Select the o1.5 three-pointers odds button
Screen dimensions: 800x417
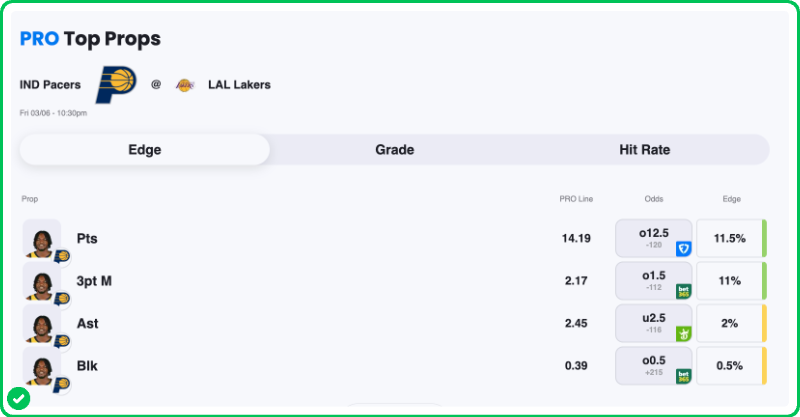651,281
